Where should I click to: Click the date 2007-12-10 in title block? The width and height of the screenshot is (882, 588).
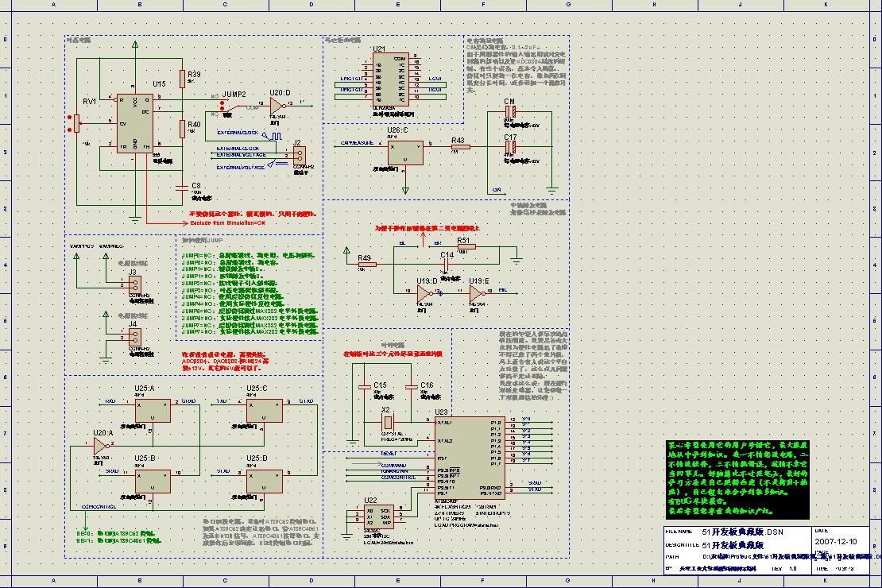click(835, 541)
